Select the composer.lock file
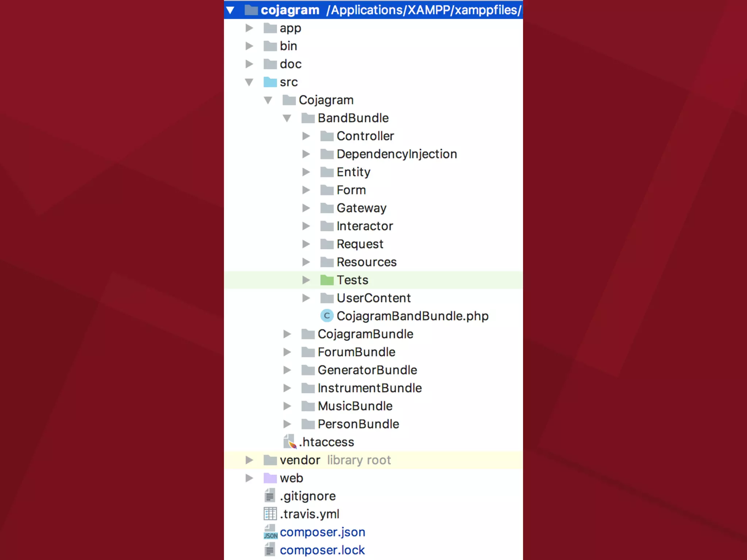This screenshot has width=747, height=560. tap(322, 550)
